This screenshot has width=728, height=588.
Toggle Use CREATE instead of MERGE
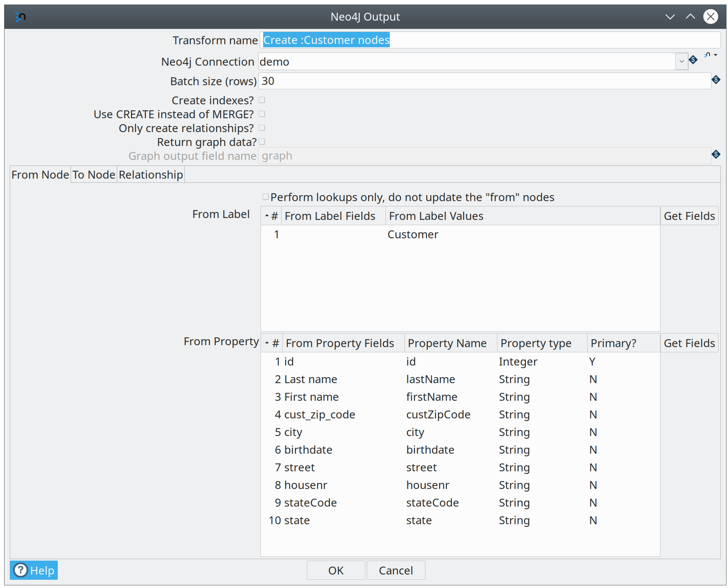262,114
